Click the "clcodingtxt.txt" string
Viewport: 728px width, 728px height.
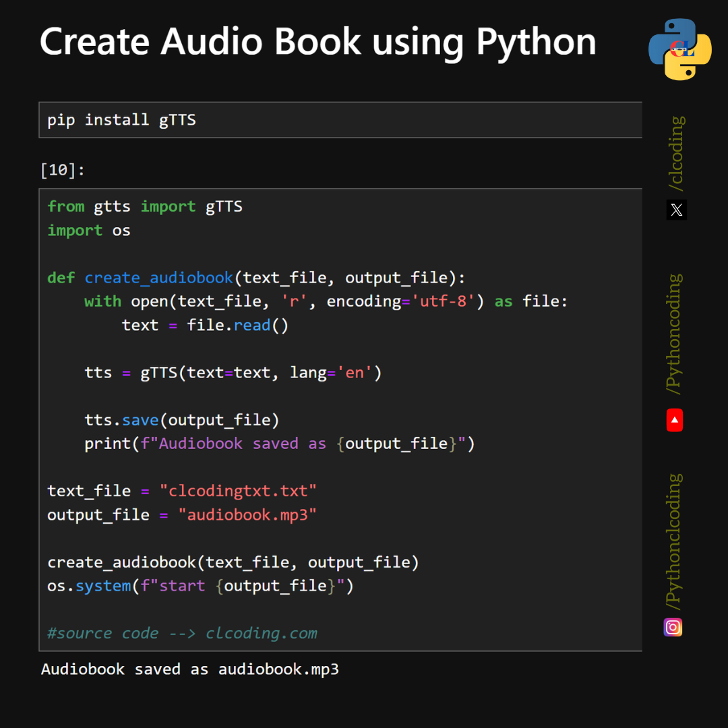[x=238, y=491]
